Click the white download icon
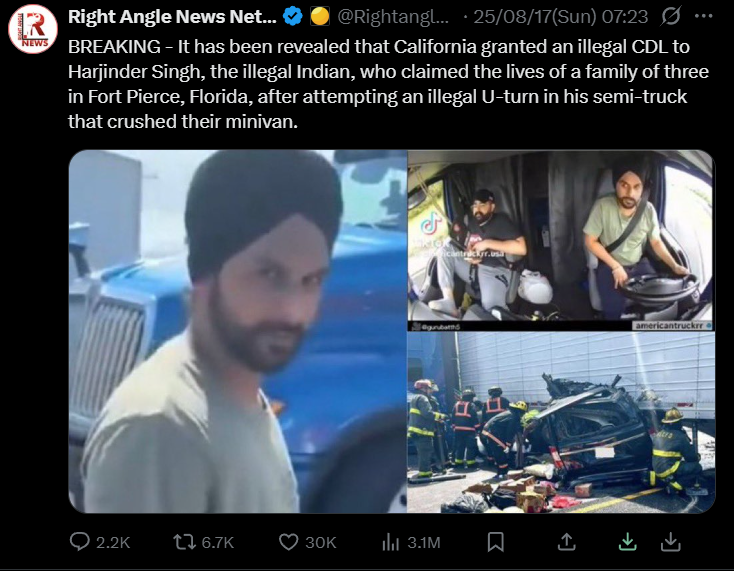The width and height of the screenshot is (734, 571). pyautogui.click(x=670, y=542)
